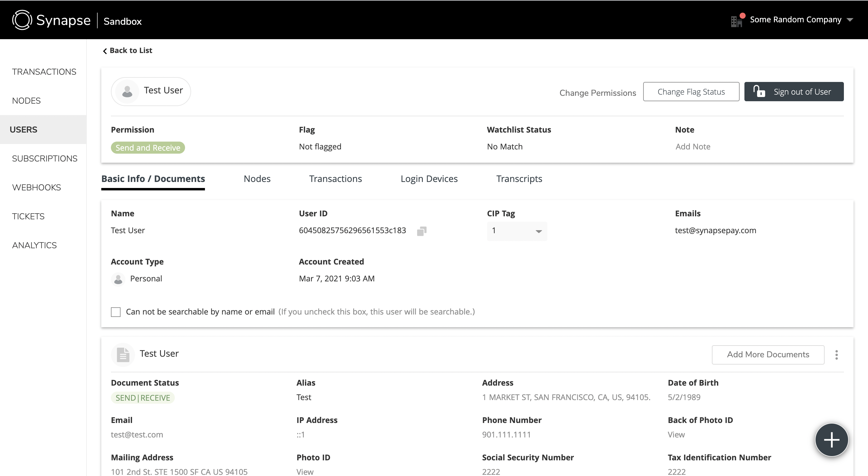View the Back of Photo ID
This screenshot has height=476, width=868.
pos(676,434)
